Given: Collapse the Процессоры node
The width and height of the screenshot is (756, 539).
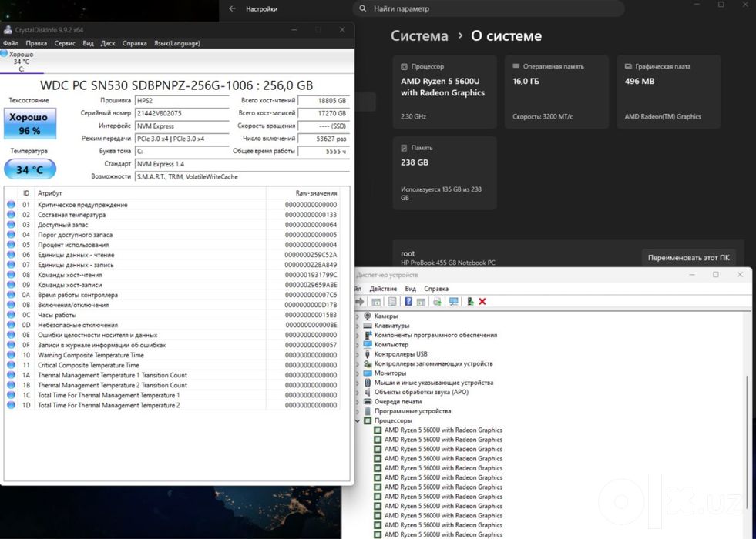Looking at the screenshot, I should pyautogui.click(x=358, y=420).
